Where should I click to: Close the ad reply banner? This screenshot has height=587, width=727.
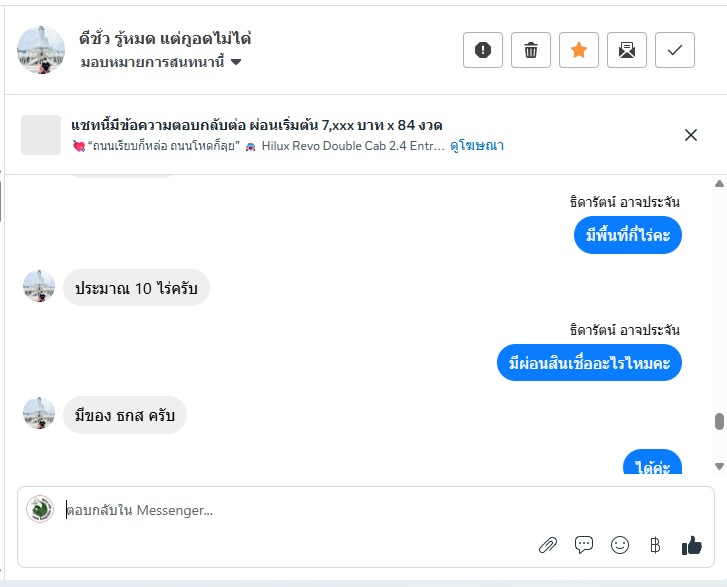(x=691, y=135)
